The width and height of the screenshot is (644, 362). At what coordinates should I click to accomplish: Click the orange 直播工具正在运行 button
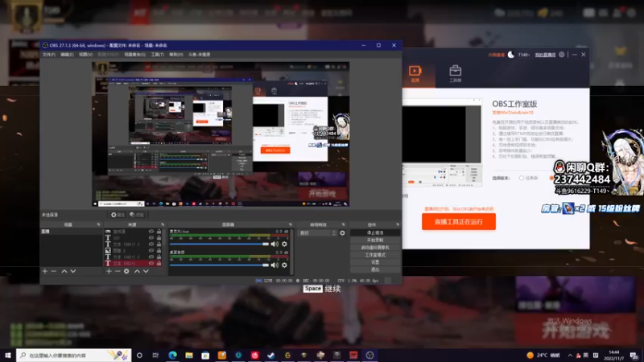pyautogui.click(x=459, y=222)
